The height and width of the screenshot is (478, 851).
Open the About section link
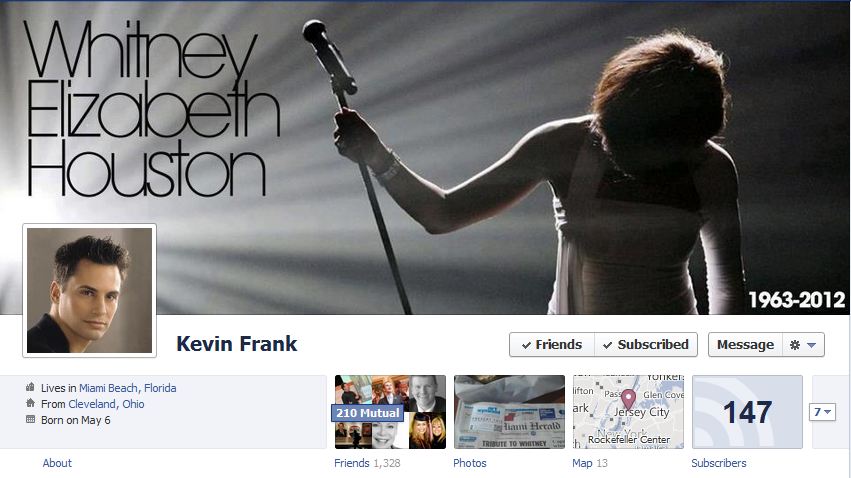pyautogui.click(x=57, y=463)
